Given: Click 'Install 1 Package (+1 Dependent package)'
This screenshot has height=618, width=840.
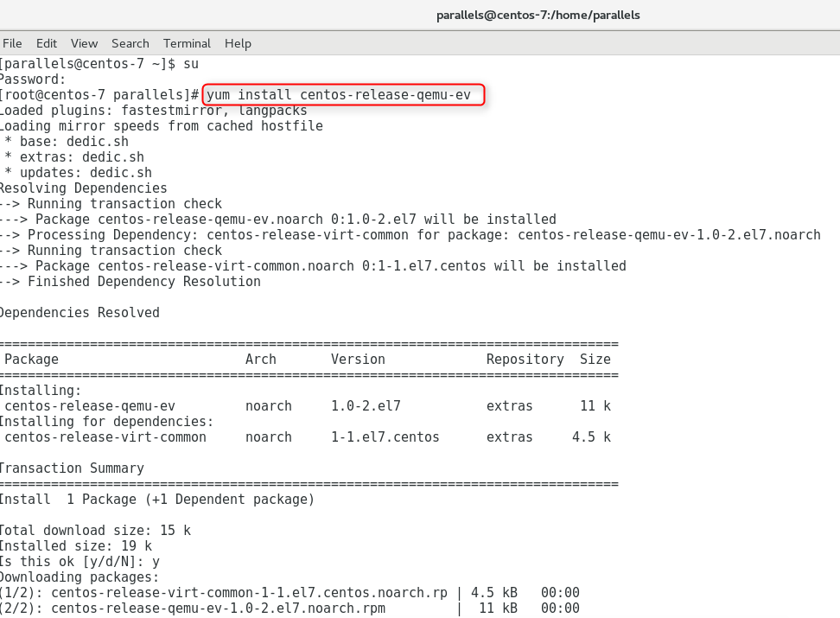Looking at the screenshot, I should coord(157,499).
